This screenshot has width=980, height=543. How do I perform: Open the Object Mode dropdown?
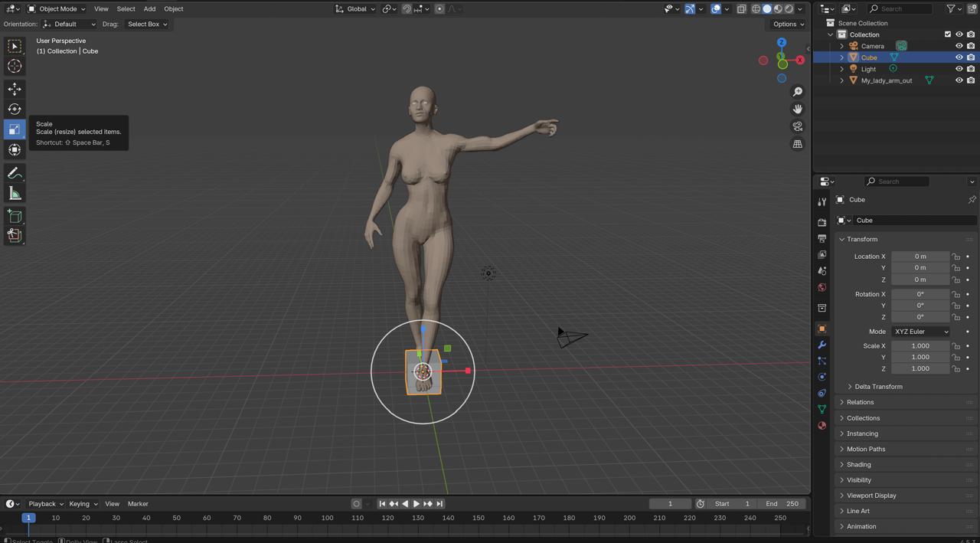pyautogui.click(x=57, y=9)
